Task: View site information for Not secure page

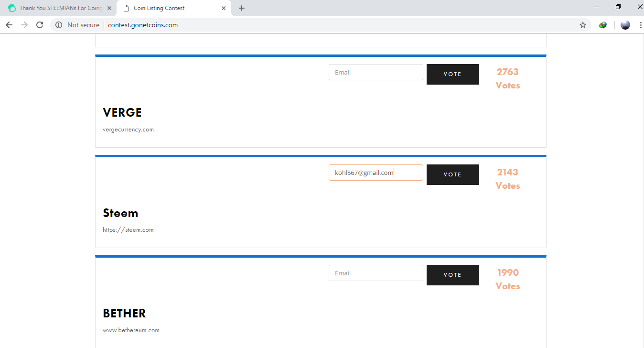Action: point(59,25)
